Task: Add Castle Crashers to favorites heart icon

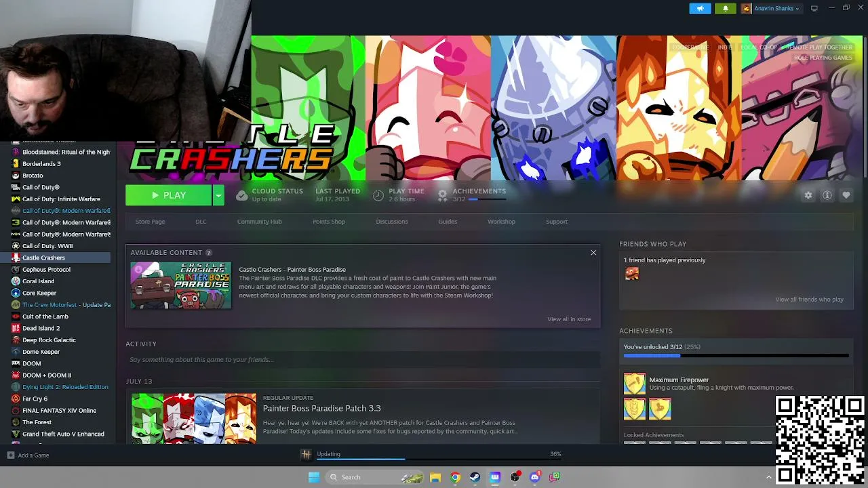Action: 846,195
